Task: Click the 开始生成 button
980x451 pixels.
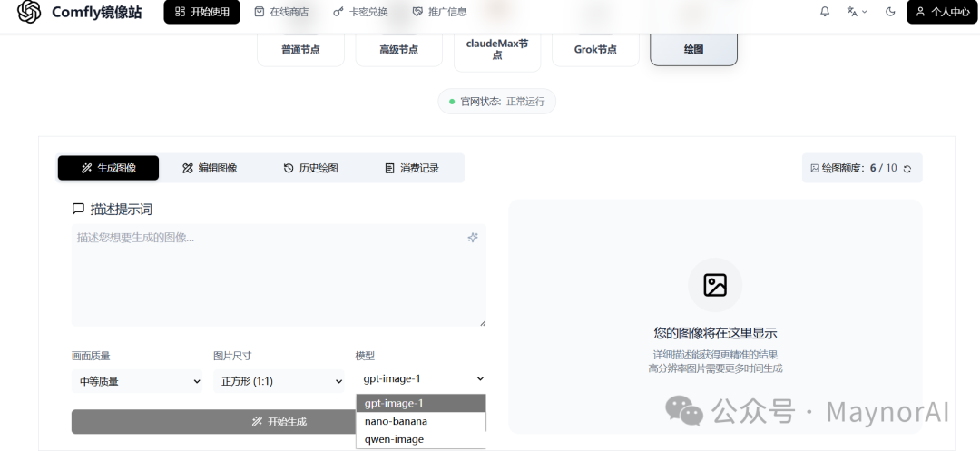Action: 214,422
